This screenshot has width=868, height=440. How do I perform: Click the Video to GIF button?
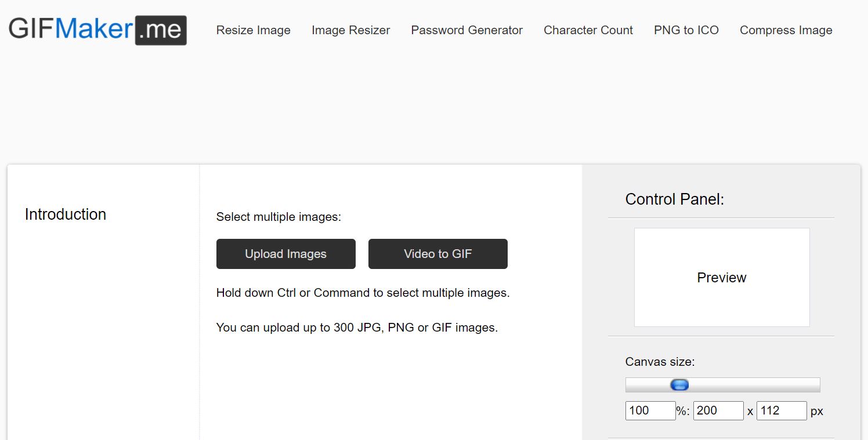tap(437, 253)
